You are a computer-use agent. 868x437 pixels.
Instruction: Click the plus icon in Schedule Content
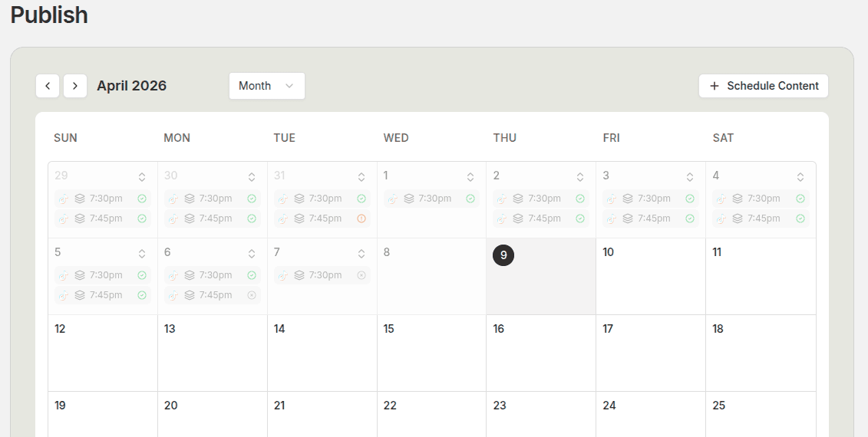click(x=715, y=86)
